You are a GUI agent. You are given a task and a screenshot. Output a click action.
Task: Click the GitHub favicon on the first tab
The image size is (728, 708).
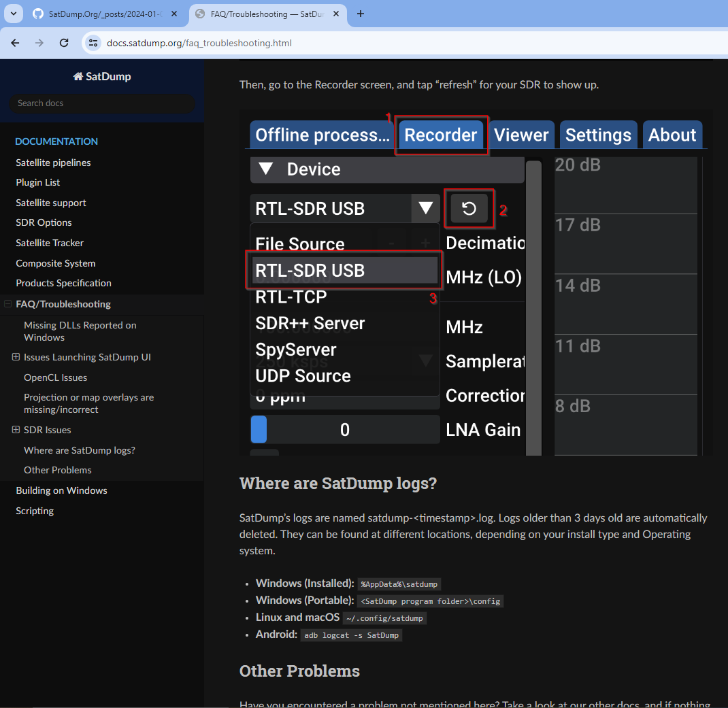click(38, 14)
